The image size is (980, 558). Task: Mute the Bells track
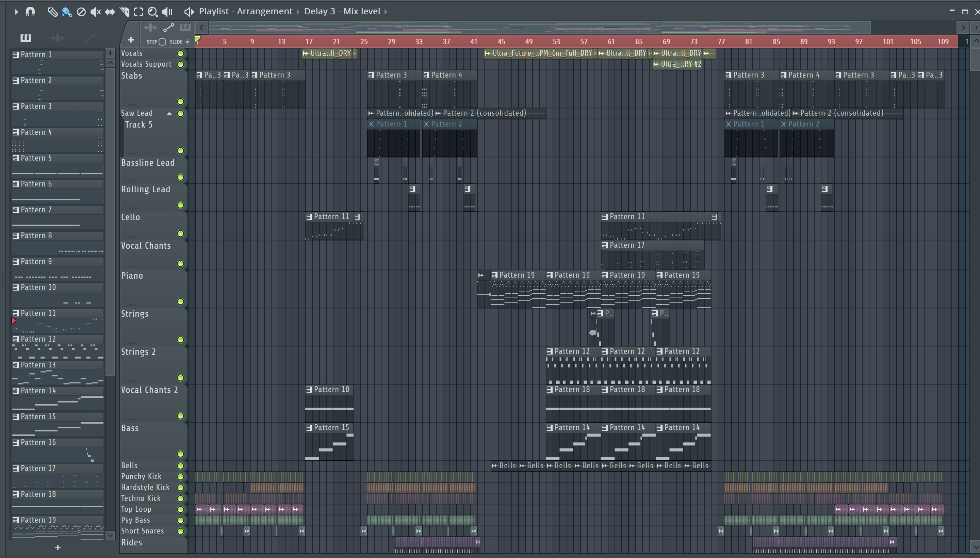coord(180,466)
